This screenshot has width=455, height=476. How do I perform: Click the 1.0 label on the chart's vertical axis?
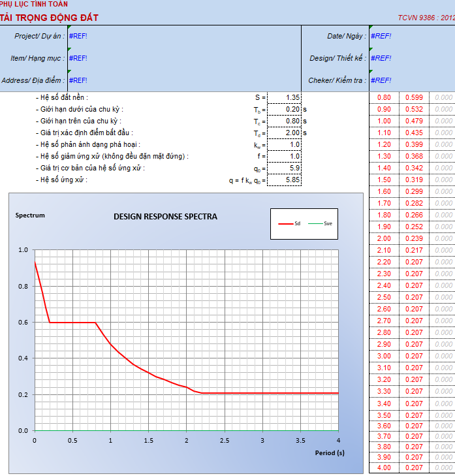point(23,250)
